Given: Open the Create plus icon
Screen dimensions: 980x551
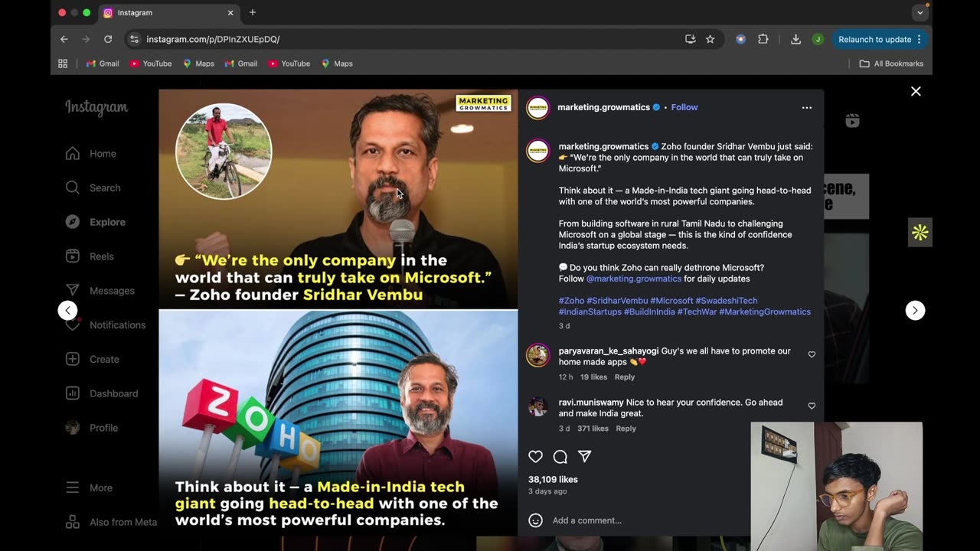Looking at the screenshot, I should (73, 359).
